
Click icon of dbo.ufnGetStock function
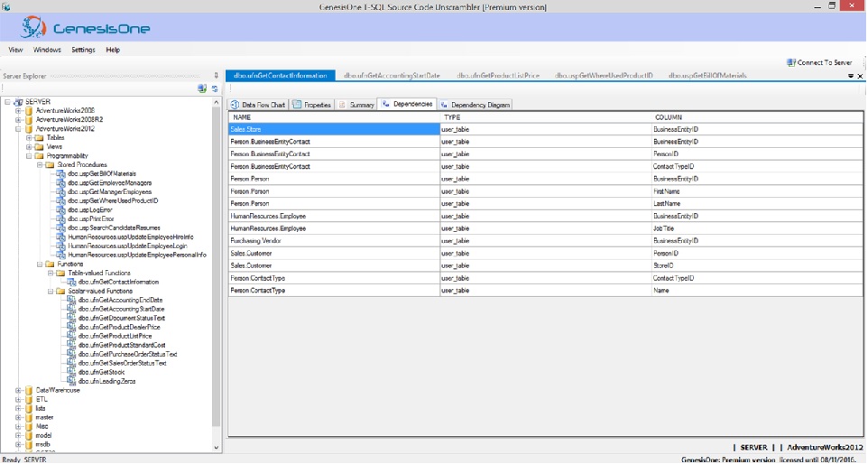click(71, 372)
